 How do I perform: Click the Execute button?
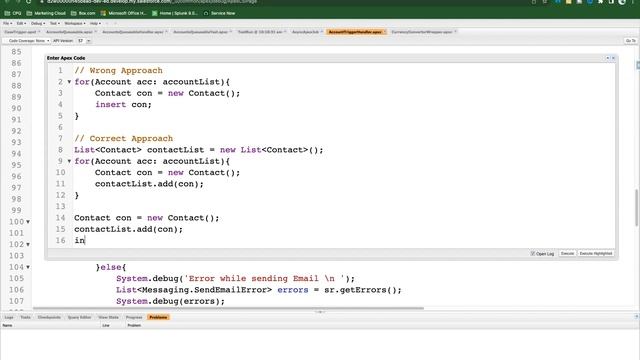(567, 253)
